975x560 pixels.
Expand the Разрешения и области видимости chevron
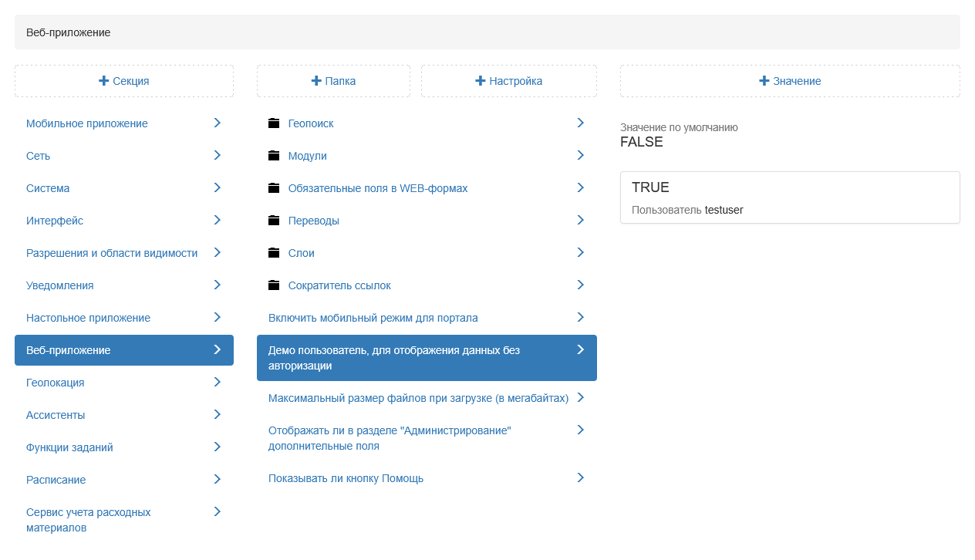pos(218,252)
